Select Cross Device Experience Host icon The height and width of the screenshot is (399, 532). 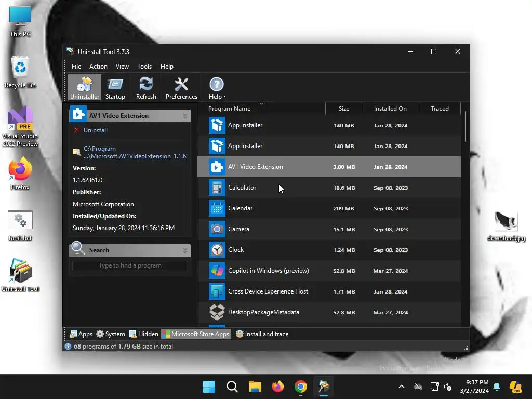217,291
